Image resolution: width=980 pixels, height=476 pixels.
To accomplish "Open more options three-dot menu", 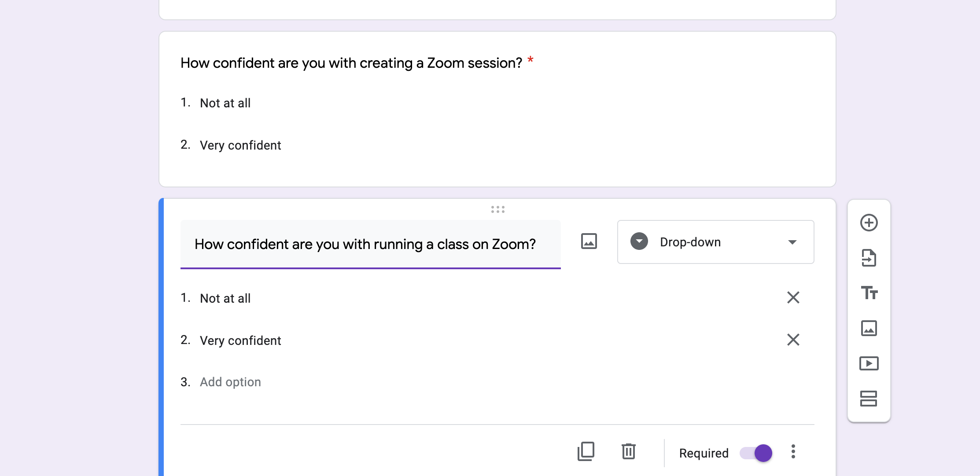I will point(793,452).
